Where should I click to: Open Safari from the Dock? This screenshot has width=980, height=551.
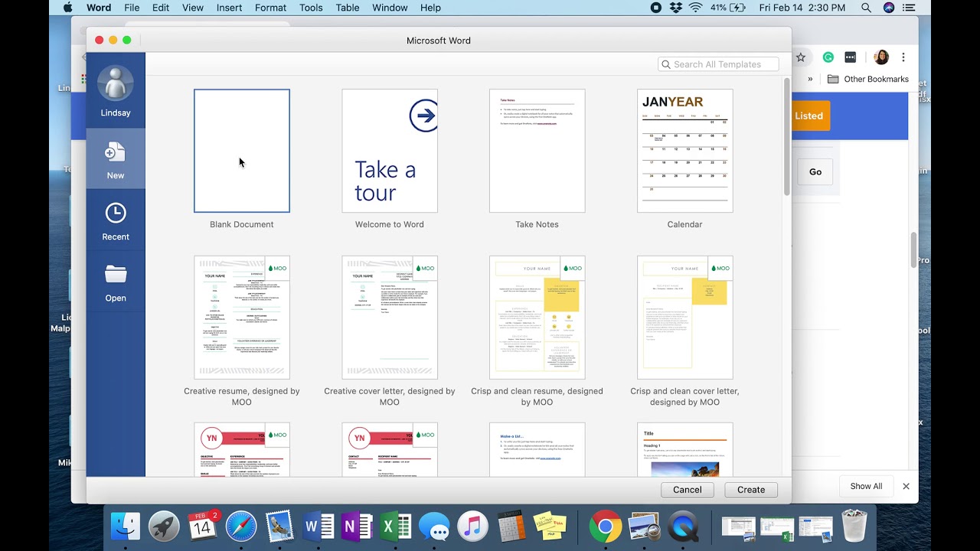(241, 527)
